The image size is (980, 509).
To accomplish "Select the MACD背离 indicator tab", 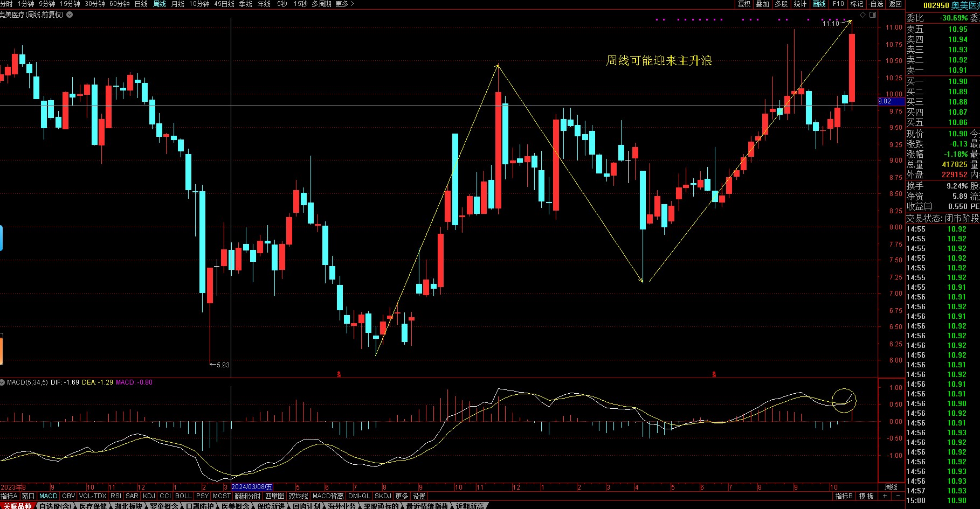I will pos(328,496).
